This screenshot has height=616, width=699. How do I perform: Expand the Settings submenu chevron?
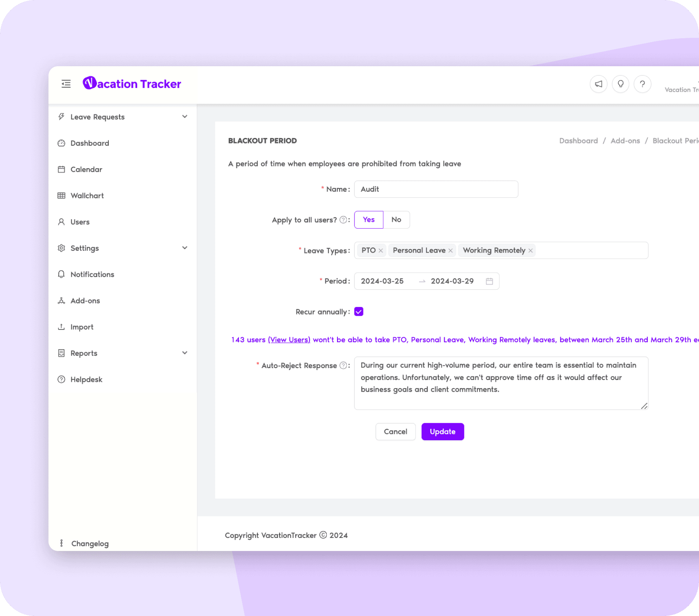pyautogui.click(x=185, y=248)
